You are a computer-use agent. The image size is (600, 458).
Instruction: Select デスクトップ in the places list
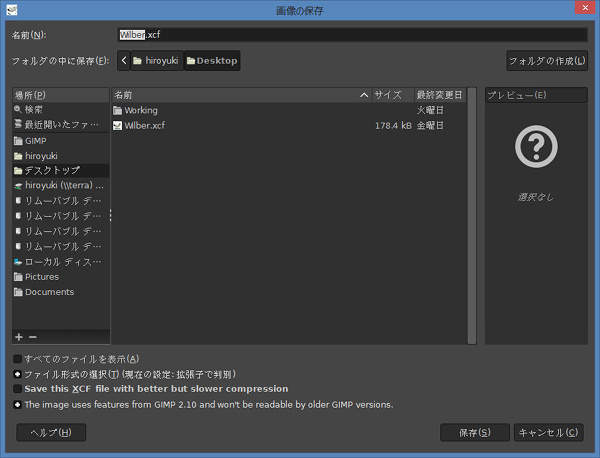point(60,170)
